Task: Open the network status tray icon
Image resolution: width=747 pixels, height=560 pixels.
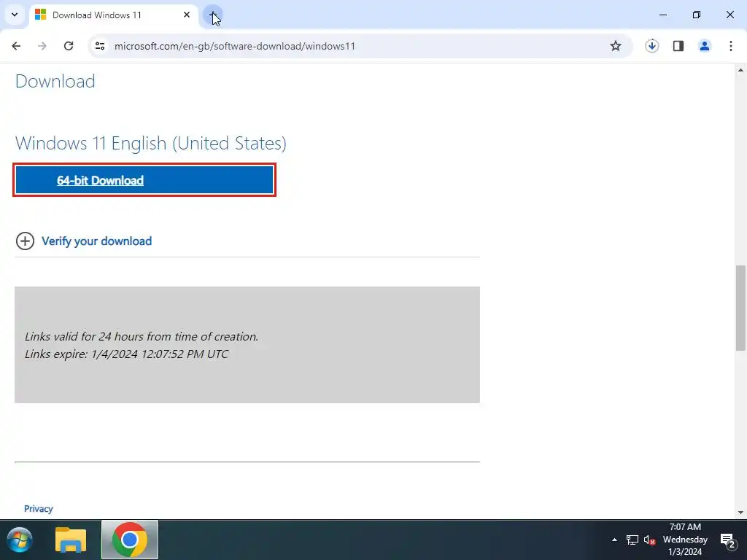Action: coord(632,540)
